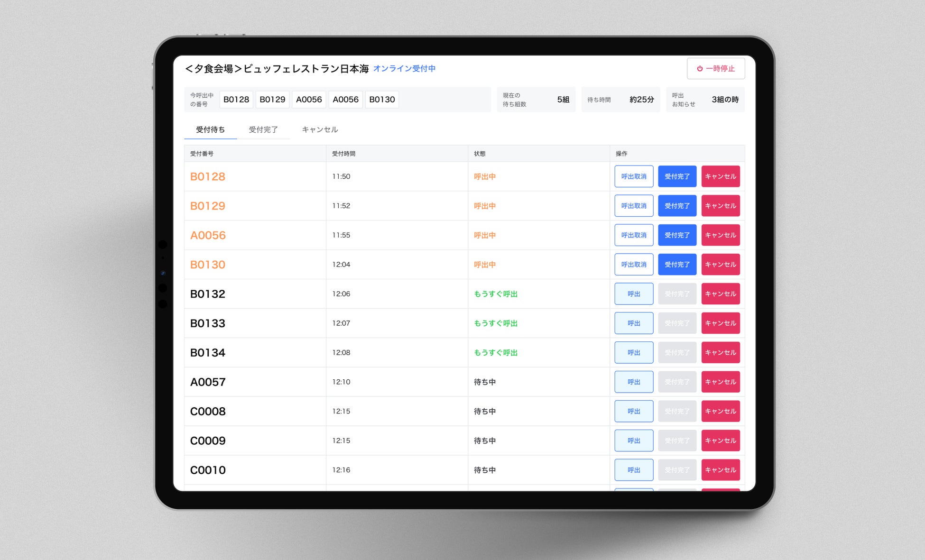This screenshot has width=925, height=560.
Task: Open the キャンセル tab
Action: click(320, 129)
